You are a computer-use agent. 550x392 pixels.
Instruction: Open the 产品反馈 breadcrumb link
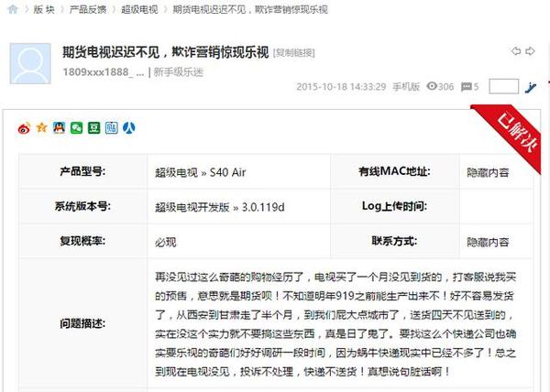(88, 9)
